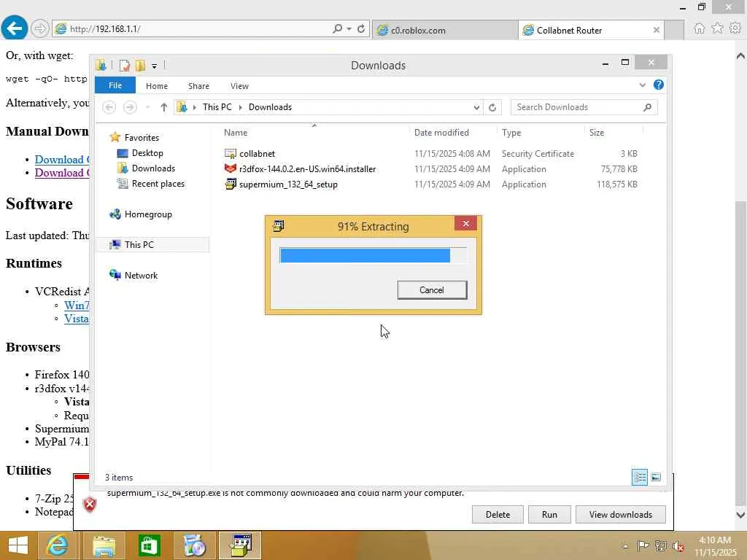Select This PC in the navigation pane
Screen dimensions: 747x560
[152, 245]
